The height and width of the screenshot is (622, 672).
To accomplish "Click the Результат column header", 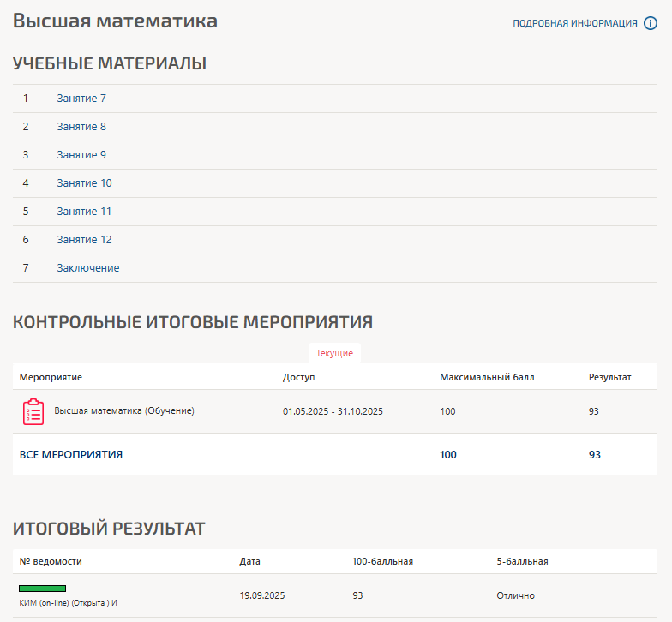I will point(609,377).
